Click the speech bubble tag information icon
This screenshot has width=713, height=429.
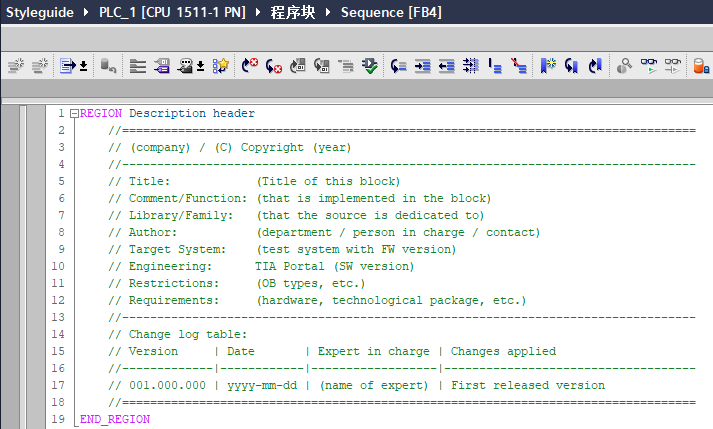coord(185,66)
